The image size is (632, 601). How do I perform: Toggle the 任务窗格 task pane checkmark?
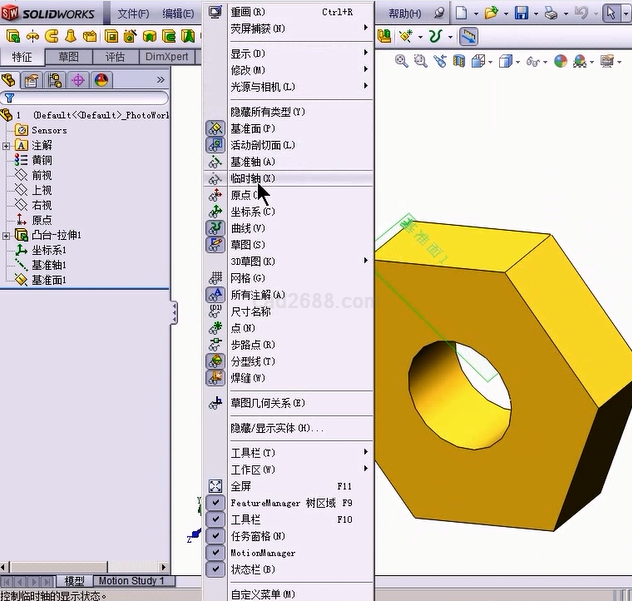[x=215, y=536]
